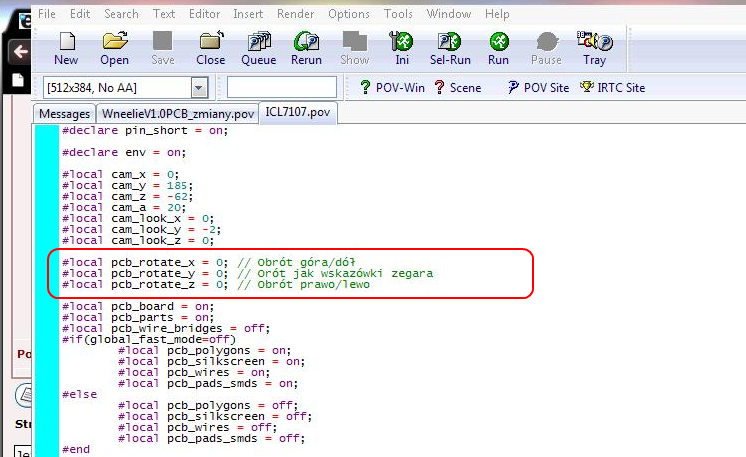
Task: Click the 'pcb_wire_bridges = off' line
Action: click(x=166, y=328)
